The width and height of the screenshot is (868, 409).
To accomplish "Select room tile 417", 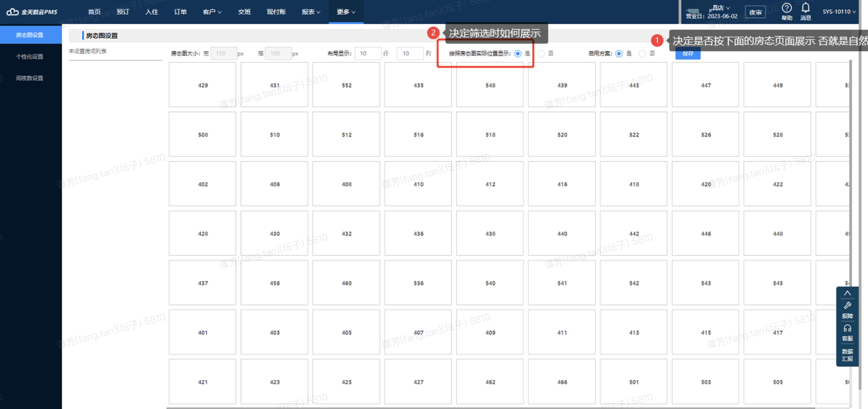I will pyautogui.click(x=778, y=332).
